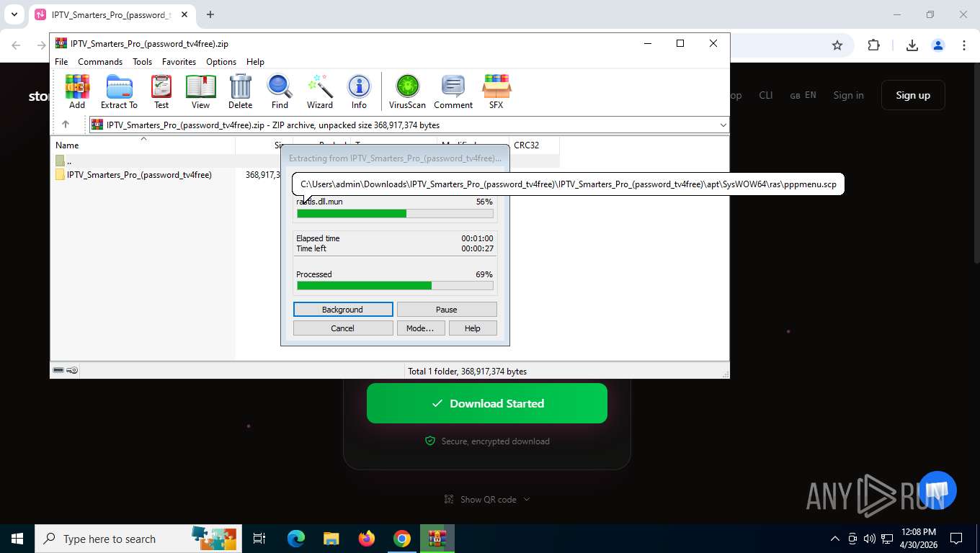Open the Info toolbar icon
Viewport: 980px width, 553px height.
pyautogui.click(x=359, y=91)
